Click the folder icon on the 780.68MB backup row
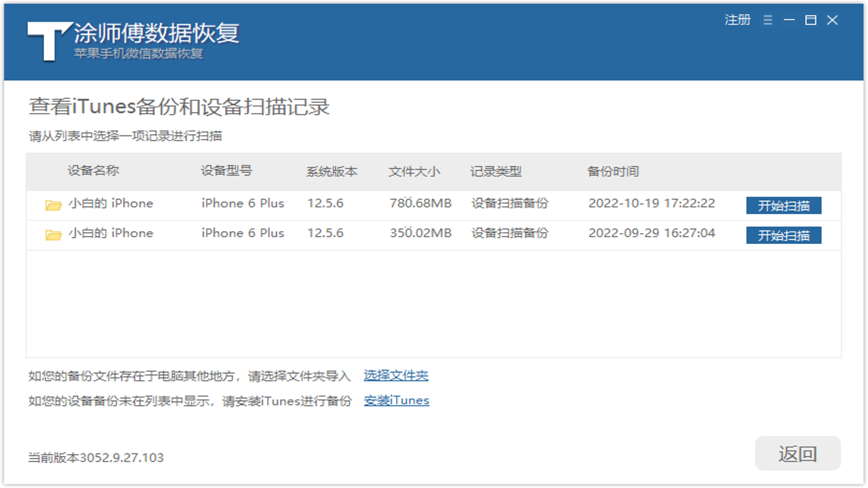Screen dimensions: 868x488 (x=53, y=203)
